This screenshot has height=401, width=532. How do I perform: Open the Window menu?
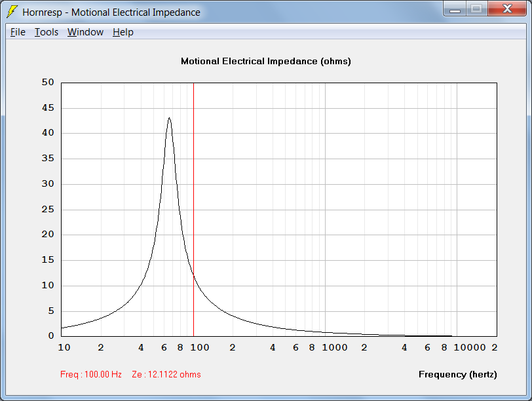click(85, 32)
